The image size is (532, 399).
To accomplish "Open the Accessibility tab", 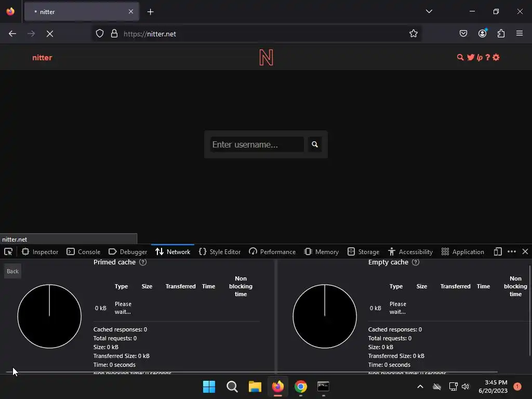I will coord(410,252).
